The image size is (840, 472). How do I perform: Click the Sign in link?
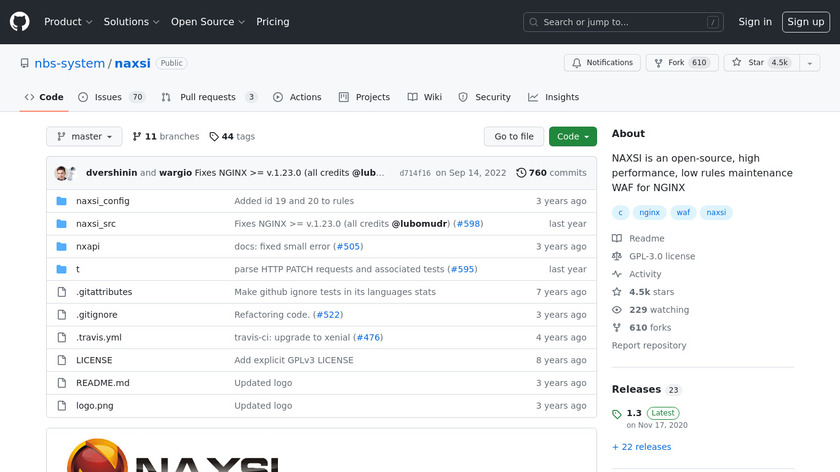pyautogui.click(x=755, y=22)
